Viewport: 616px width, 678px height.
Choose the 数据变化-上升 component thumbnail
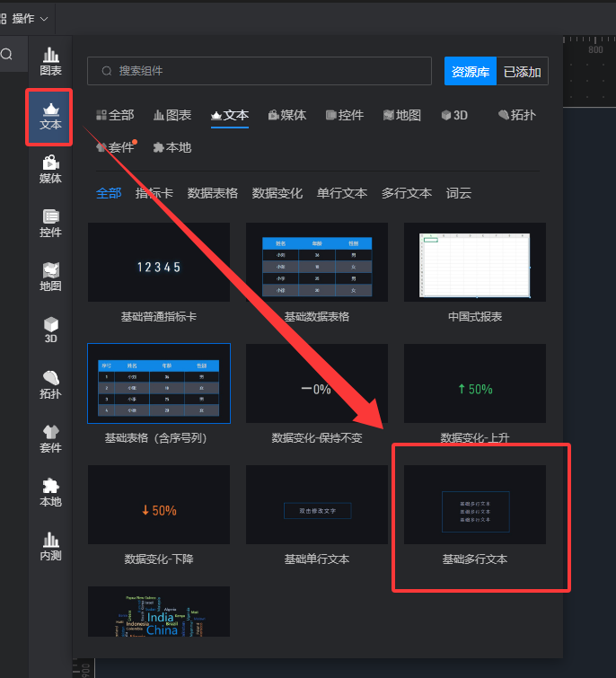click(475, 383)
